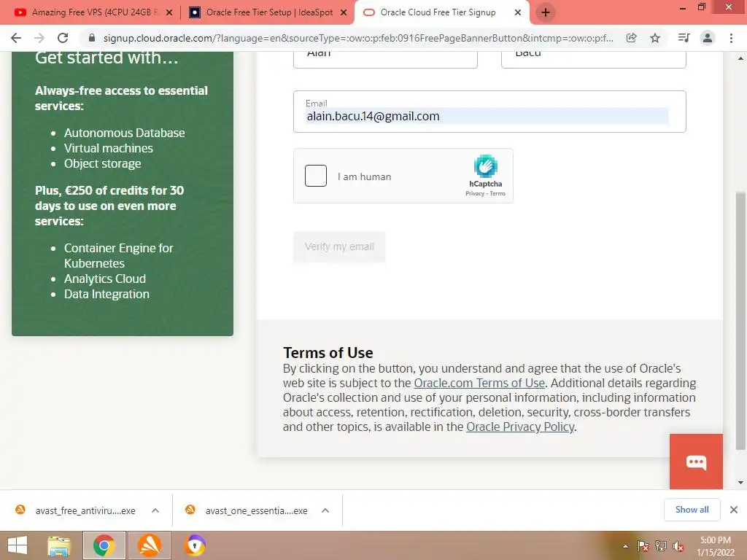
Task: Click the Verify my email button
Action: [x=339, y=246]
